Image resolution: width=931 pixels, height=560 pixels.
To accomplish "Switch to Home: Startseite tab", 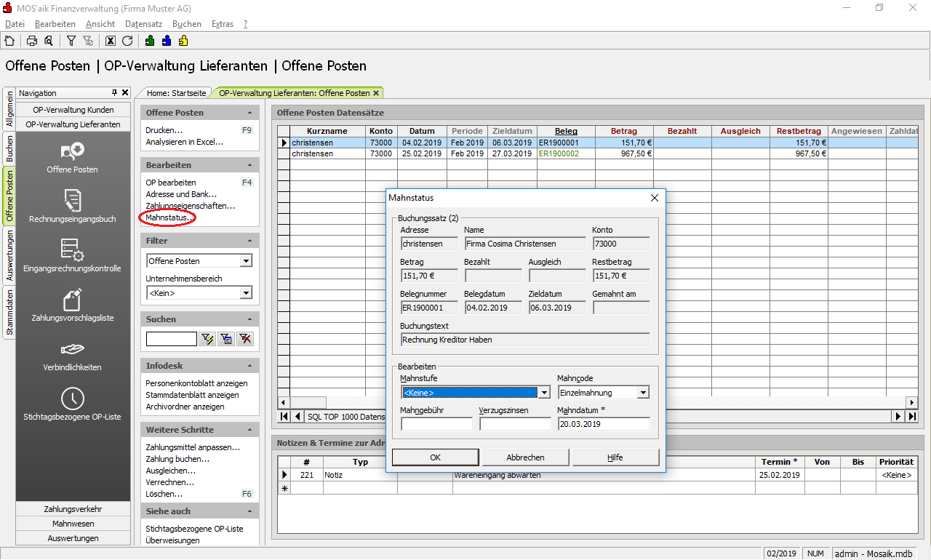I will (x=176, y=93).
